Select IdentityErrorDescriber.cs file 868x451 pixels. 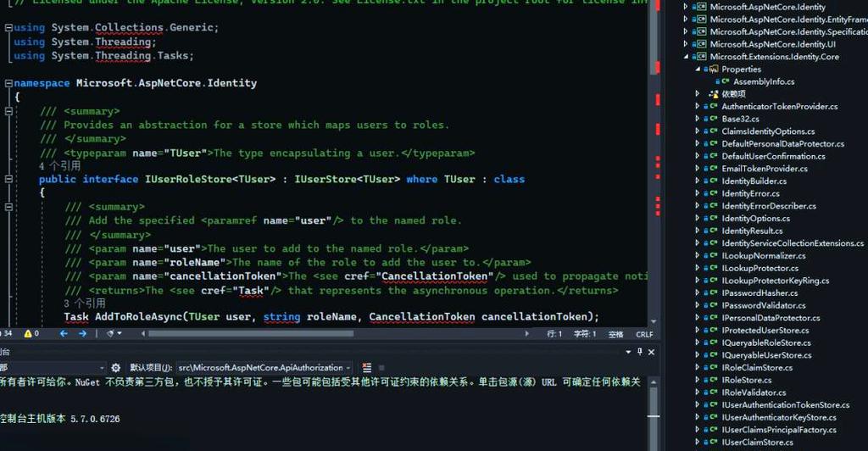[x=769, y=206]
